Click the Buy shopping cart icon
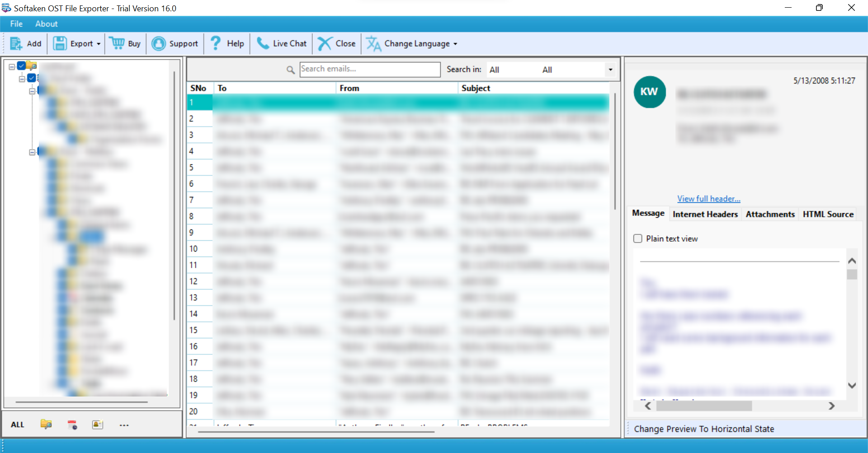This screenshot has height=453, width=868. tap(117, 43)
